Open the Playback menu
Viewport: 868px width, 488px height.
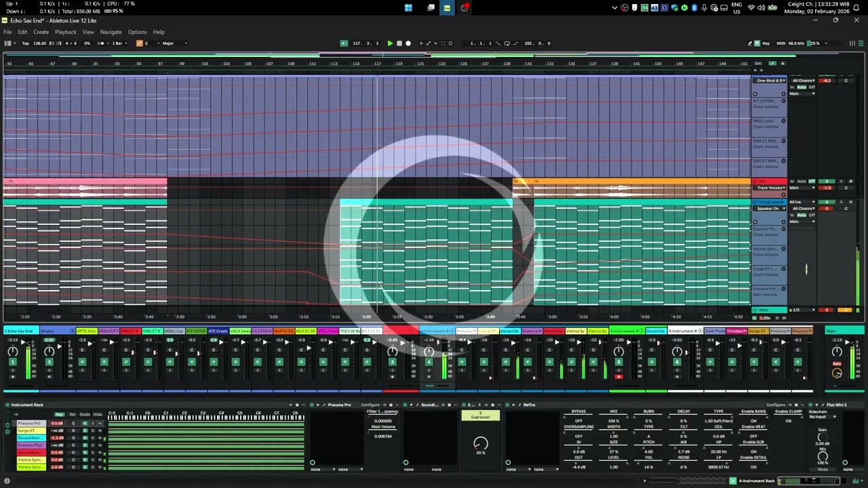(66, 32)
